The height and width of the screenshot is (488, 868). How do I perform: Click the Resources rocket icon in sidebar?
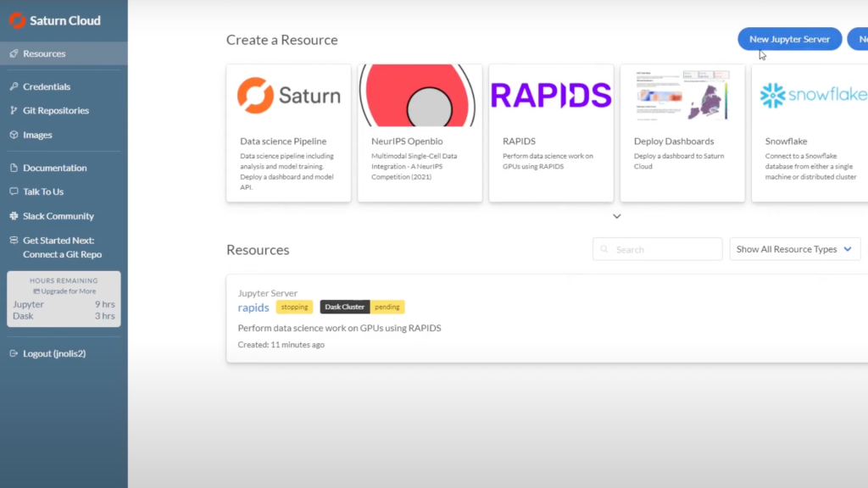(x=14, y=53)
